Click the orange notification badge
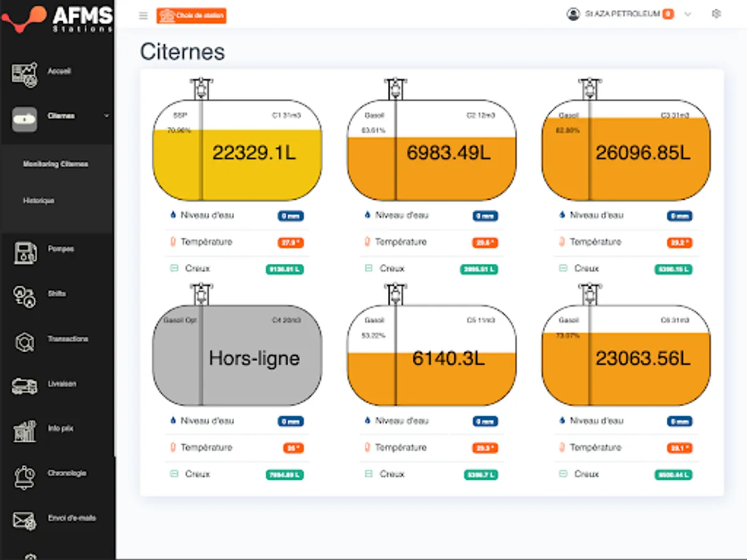The width and height of the screenshot is (747, 560). pyautogui.click(x=668, y=14)
